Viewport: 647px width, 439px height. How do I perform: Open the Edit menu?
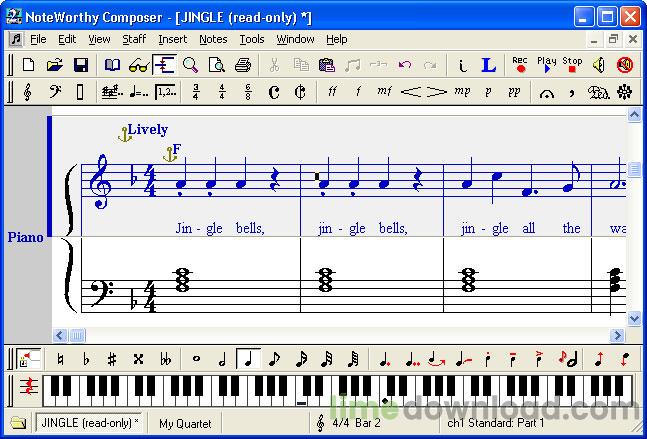pyautogui.click(x=67, y=39)
